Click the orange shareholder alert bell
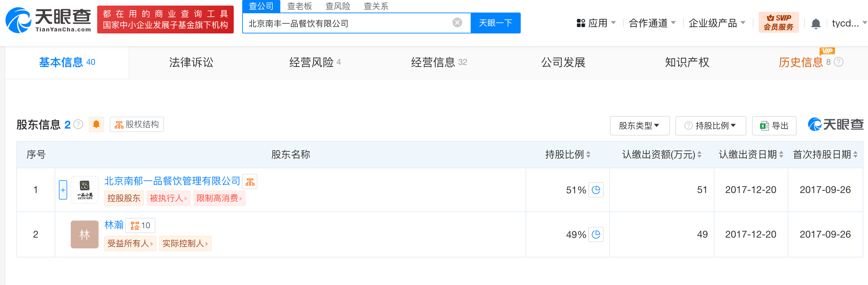 (96, 124)
